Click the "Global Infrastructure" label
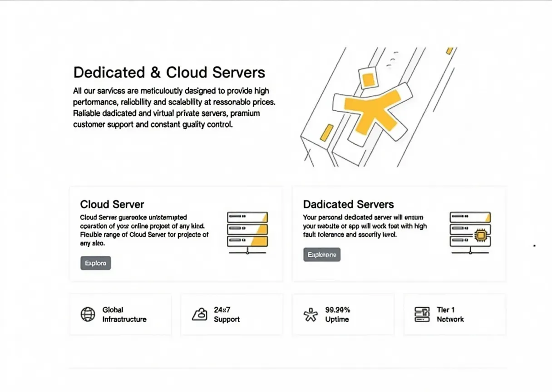This screenshot has width=552, height=392. pos(124,314)
